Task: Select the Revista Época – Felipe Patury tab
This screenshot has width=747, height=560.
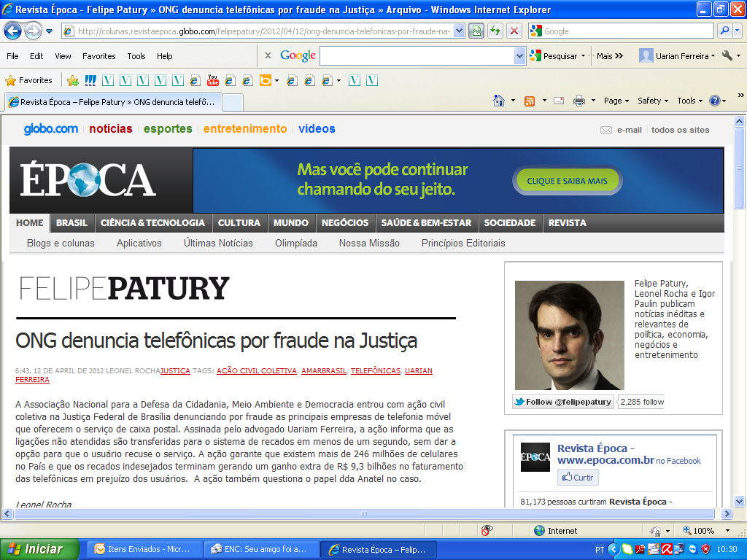Action: (113, 102)
